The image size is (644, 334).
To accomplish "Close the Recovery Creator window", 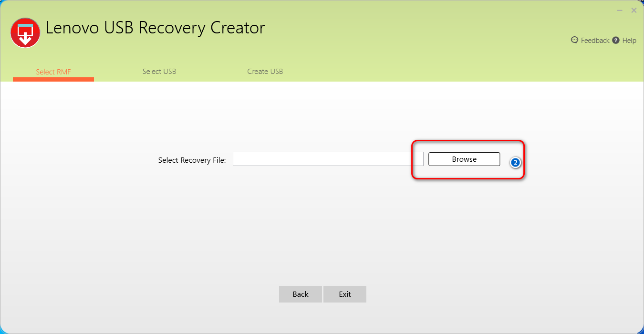I will pos(634,10).
